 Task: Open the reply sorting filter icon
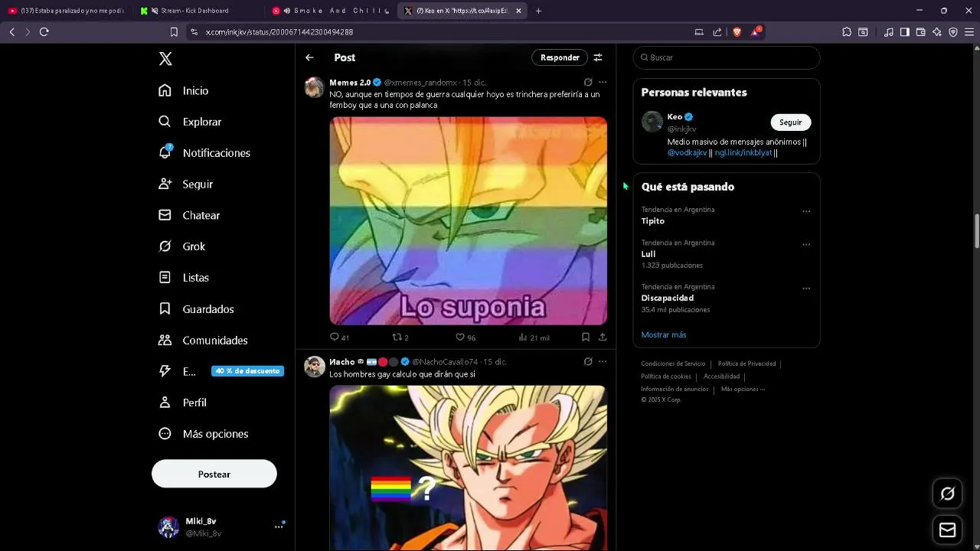tap(598, 57)
